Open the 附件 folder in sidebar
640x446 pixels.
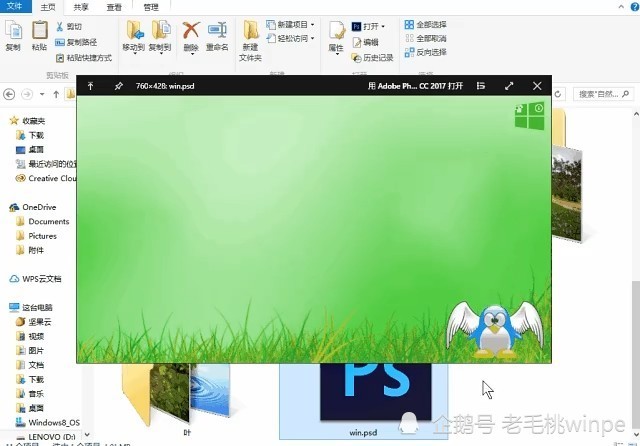(x=30, y=250)
